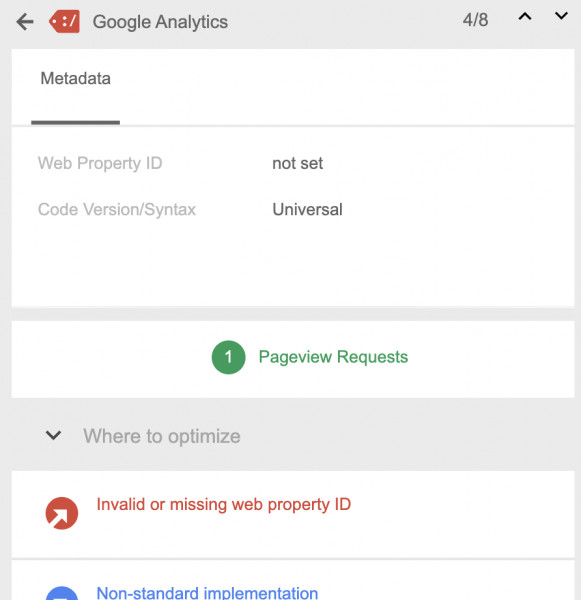The width and height of the screenshot is (581, 600).
Task: Open the Metadata tab
Action: (75, 78)
